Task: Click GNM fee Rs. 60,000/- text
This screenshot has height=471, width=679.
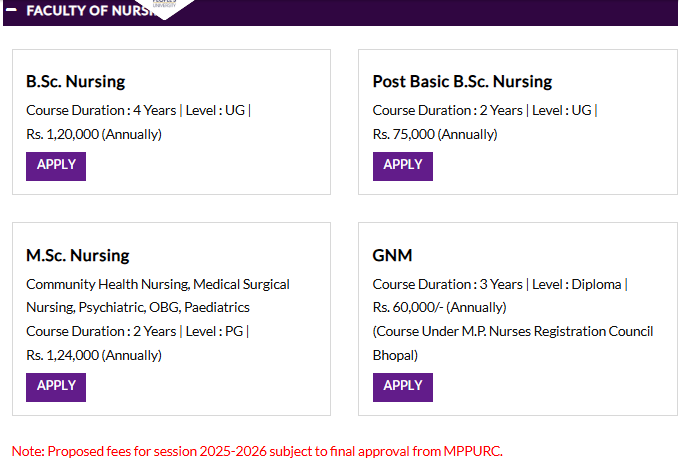Action: pyautogui.click(x=439, y=307)
